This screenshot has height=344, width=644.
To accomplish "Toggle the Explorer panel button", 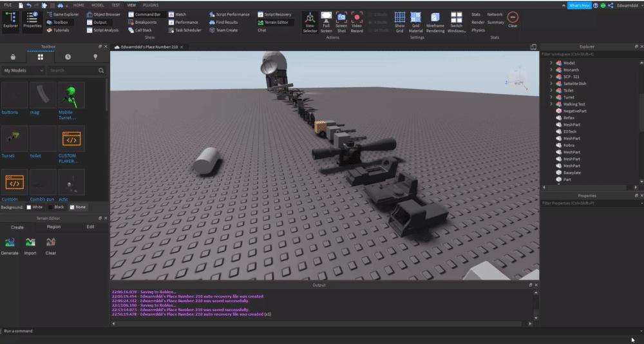I will coord(11,21).
